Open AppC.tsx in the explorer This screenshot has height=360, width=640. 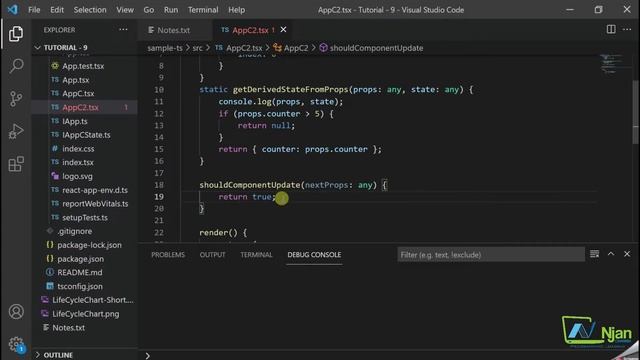(78, 93)
